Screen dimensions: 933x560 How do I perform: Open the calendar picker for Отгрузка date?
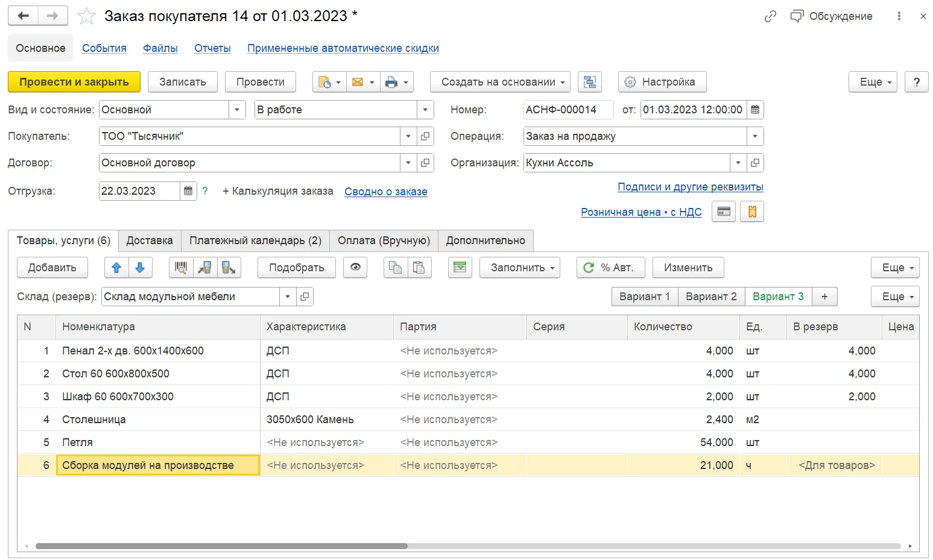coord(188,191)
